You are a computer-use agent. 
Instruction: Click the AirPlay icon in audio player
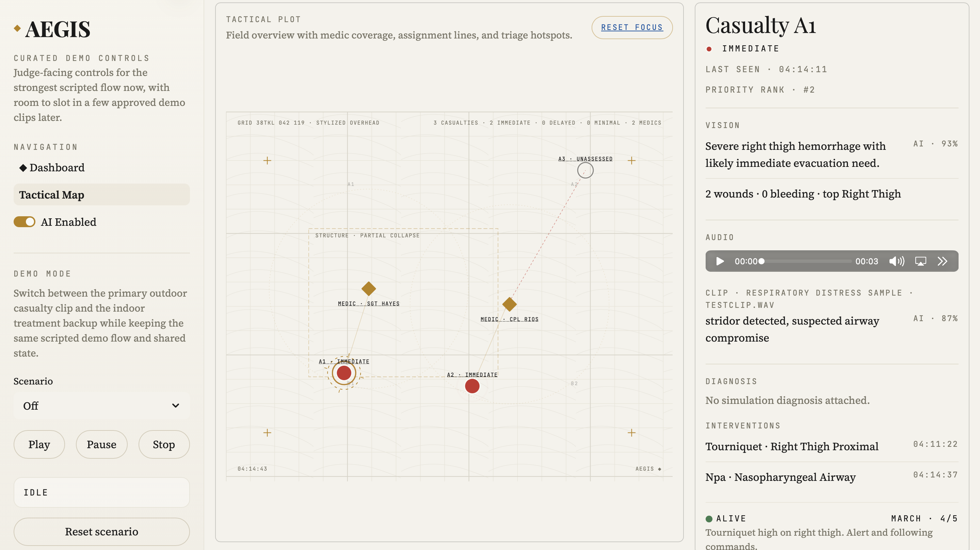coord(920,261)
